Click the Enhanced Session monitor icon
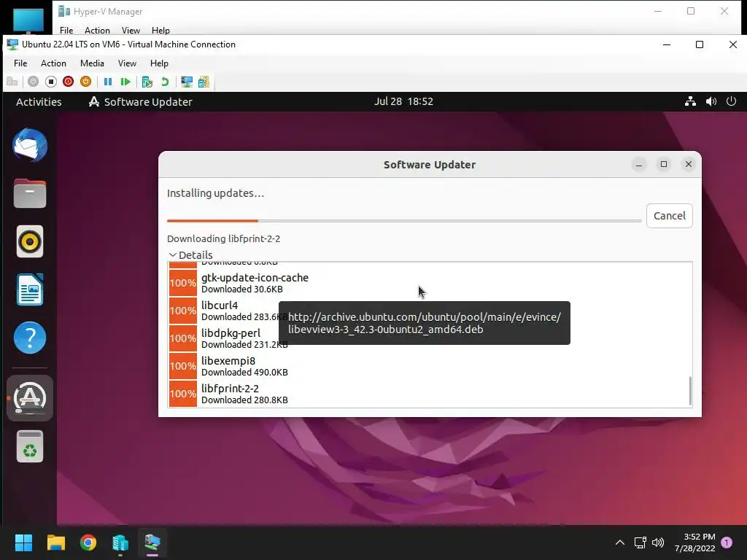747x560 pixels. click(x=187, y=82)
